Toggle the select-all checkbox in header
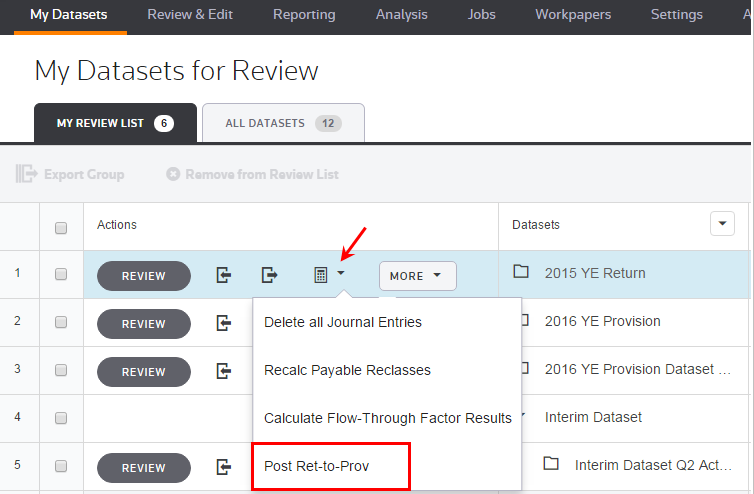The height and width of the screenshot is (494, 754). pyautogui.click(x=61, y=228)
